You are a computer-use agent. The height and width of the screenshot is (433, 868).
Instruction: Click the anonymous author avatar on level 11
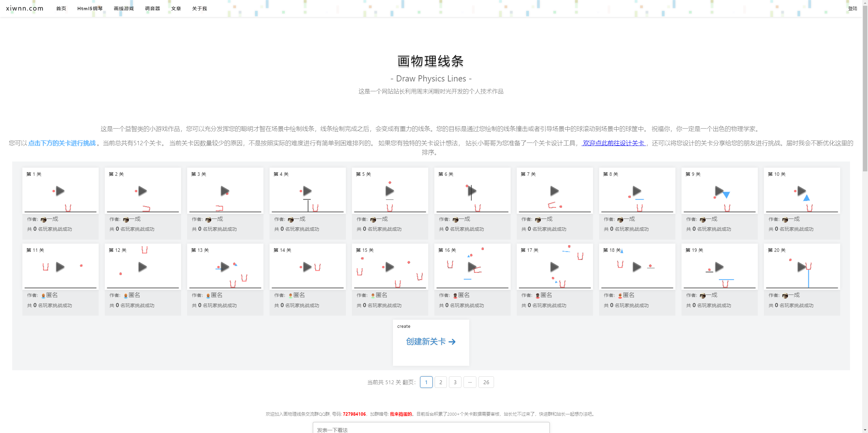[43, 295]
